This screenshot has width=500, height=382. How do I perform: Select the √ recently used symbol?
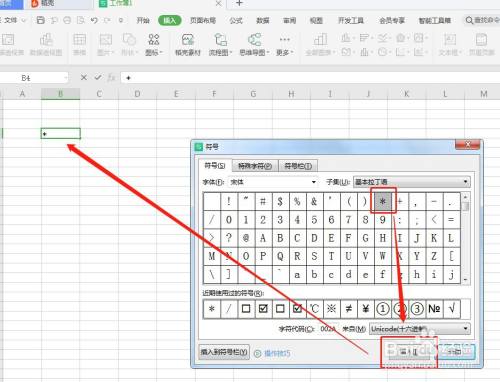tap(452, 309)
